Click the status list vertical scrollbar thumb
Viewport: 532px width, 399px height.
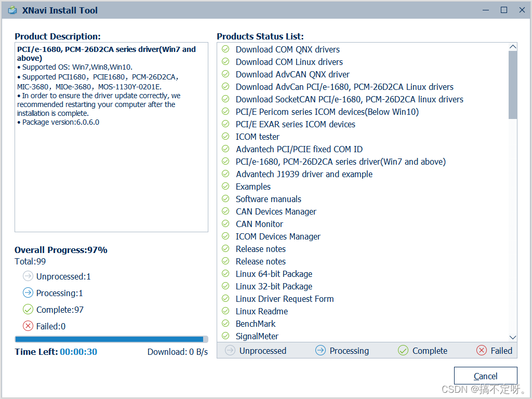[513, 85]
